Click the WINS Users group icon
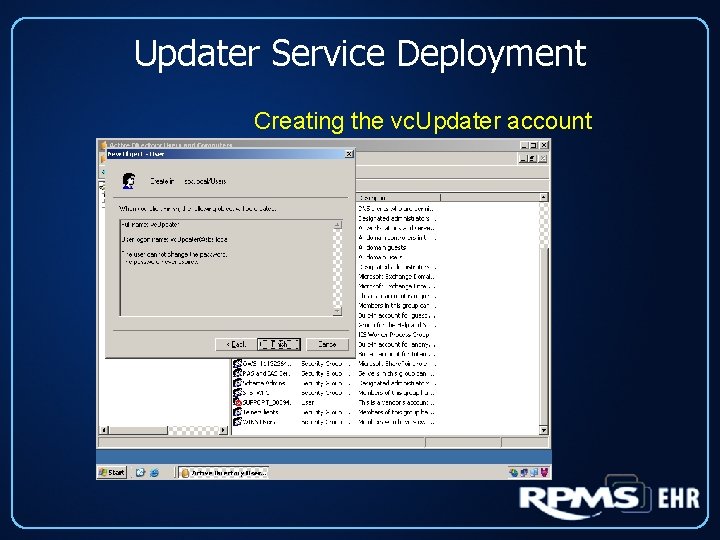This screenshot has width=720, height=540. pyautogui.click(x=237, y=422)
